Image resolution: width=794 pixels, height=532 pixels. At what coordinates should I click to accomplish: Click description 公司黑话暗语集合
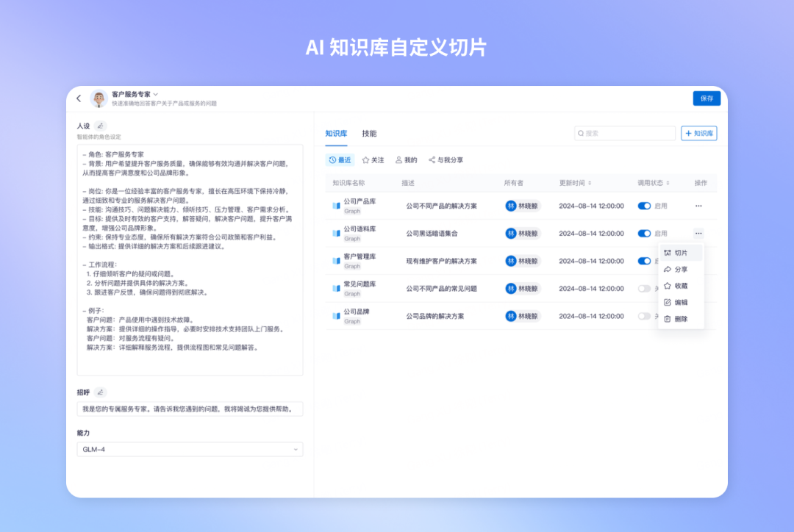coord(432,234)
